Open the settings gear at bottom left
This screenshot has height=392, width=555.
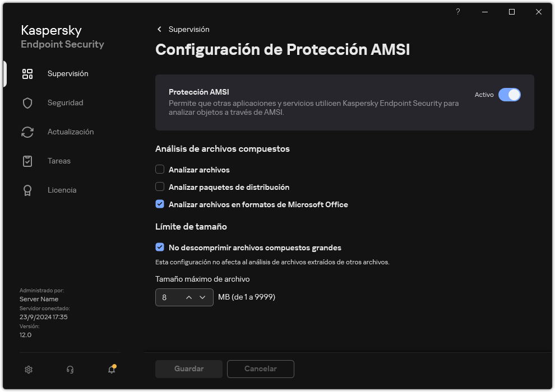coord(28,370)
